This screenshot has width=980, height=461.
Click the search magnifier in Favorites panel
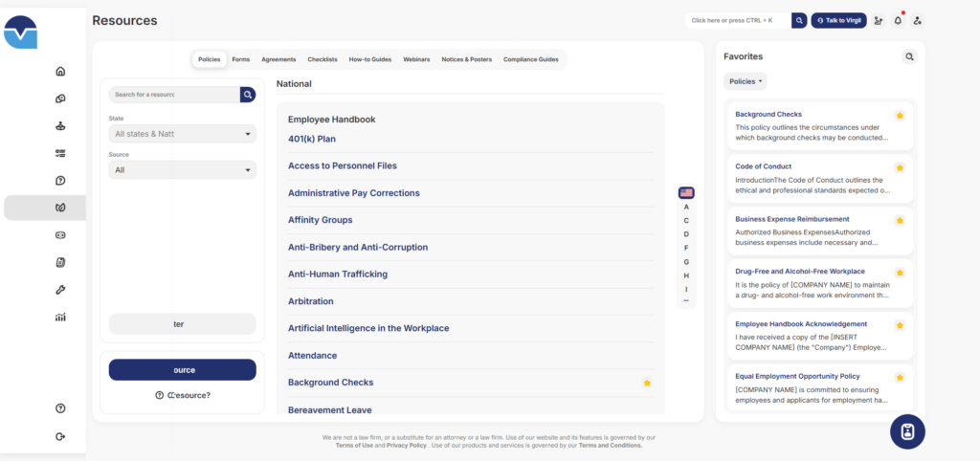tap(909, 56)
